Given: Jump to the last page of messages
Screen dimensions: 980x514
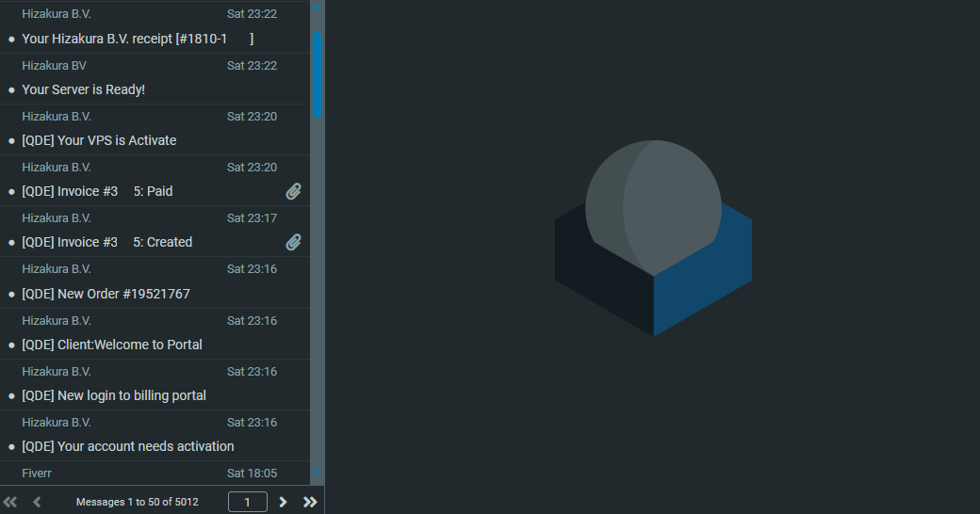Looking at the screenshot, I should 310,502.
